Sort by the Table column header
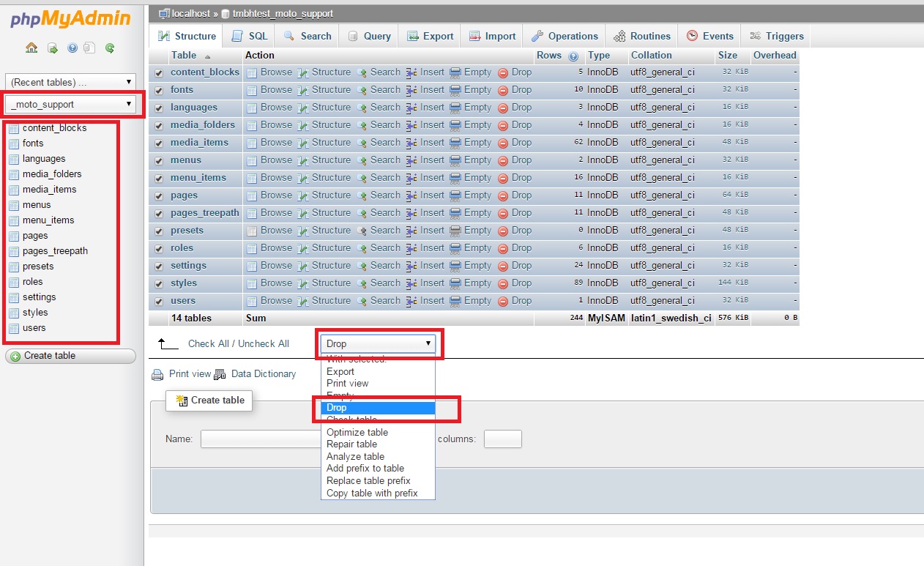Screen dimensions: 924x566 coord(184,56)
